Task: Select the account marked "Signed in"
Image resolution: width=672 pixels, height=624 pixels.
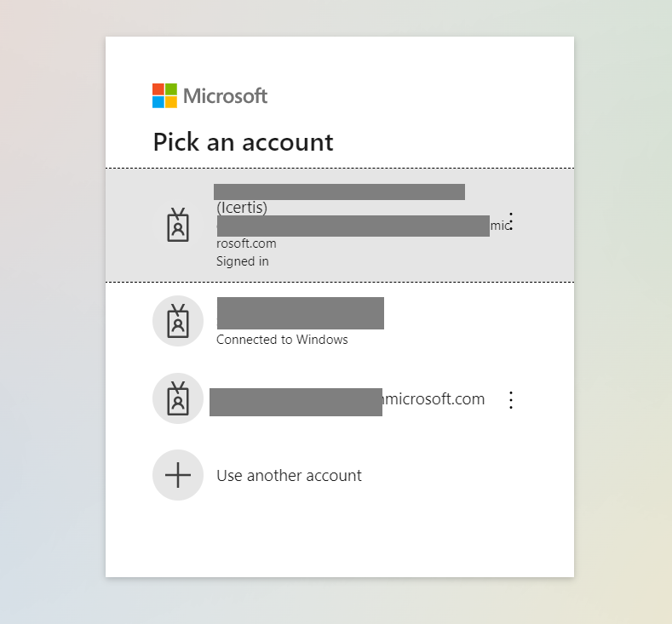Action: pyautogui.click(x=339, y=226)
